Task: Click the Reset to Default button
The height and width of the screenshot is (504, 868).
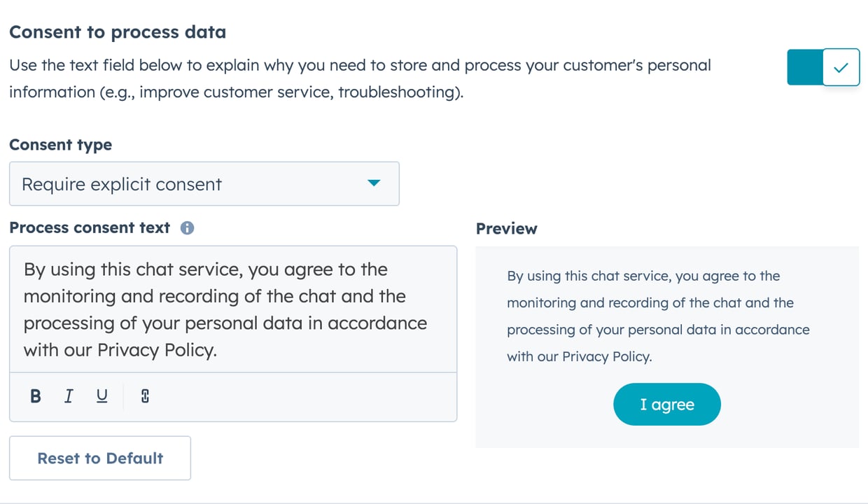Action: [x=99, y=458]
